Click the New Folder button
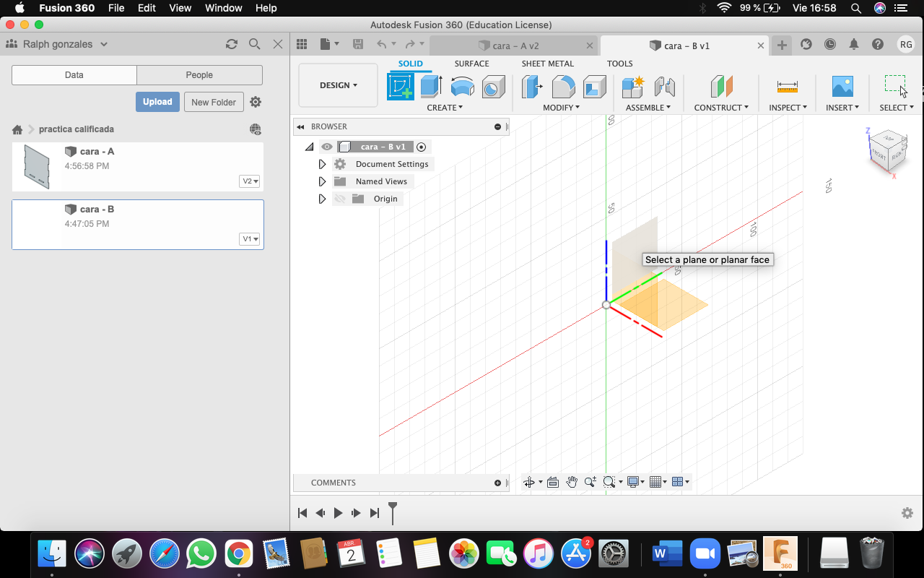This screenshot has height=578, width=924. coord(214,102)
